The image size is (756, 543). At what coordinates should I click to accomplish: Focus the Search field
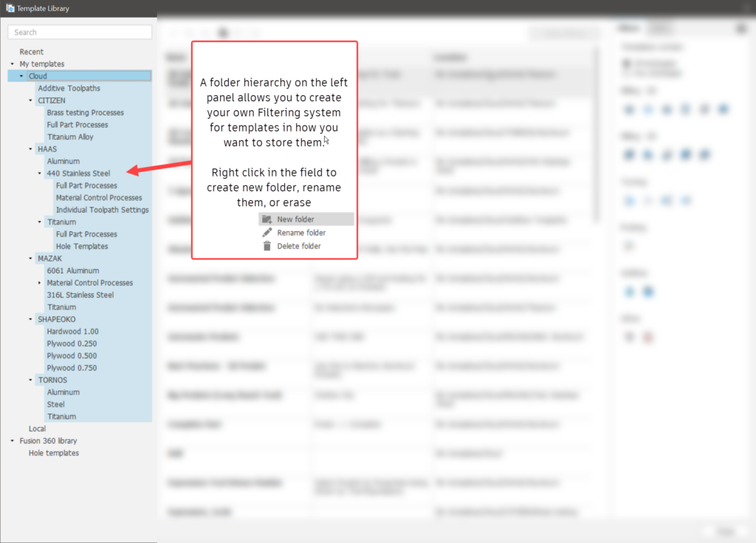pos(80,33)
